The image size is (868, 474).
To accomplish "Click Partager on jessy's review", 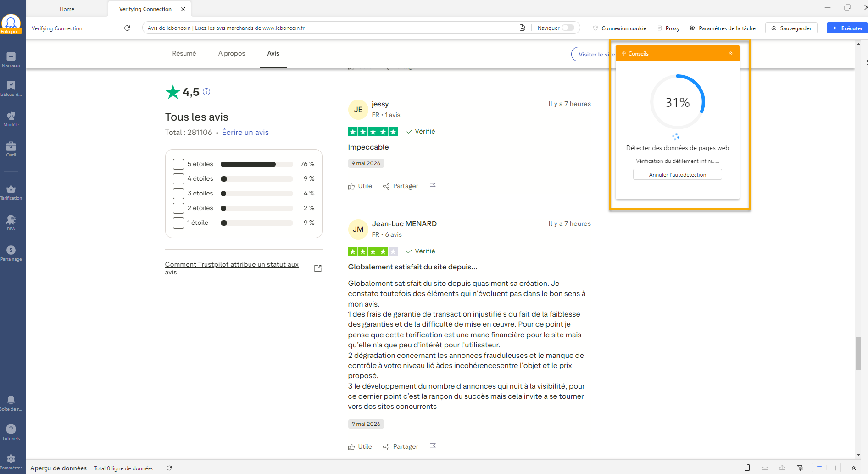I will [x=401, y=186].
